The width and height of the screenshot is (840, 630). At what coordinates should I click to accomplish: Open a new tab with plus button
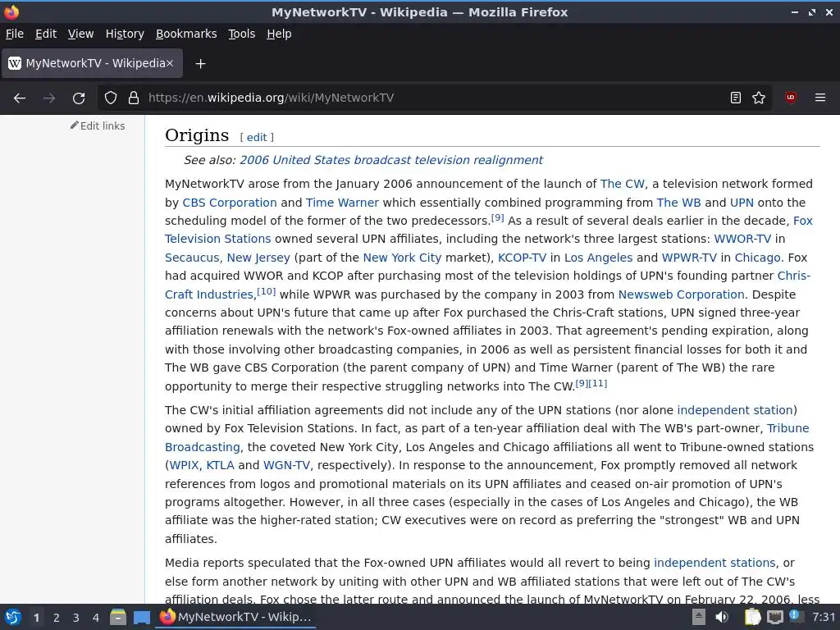200,64
